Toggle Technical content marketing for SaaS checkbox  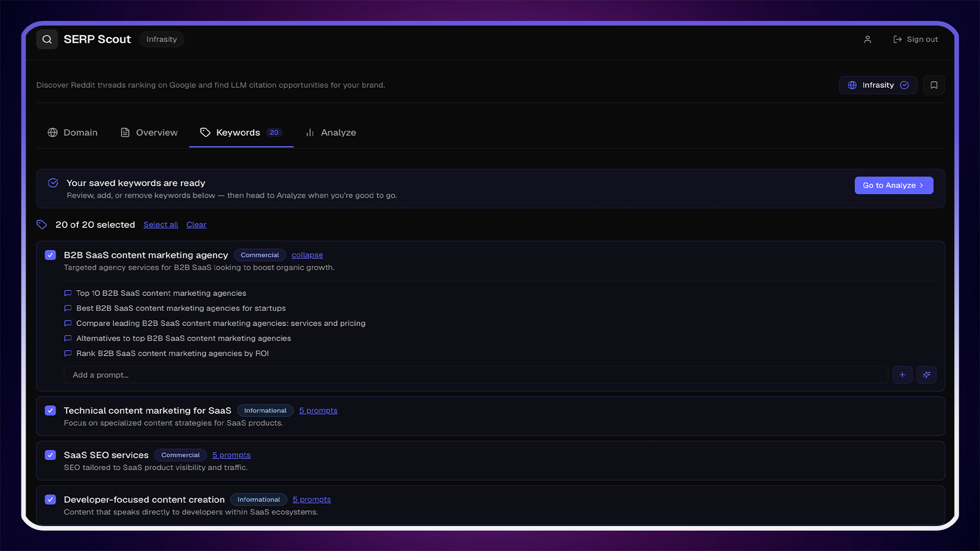[51, 411]
